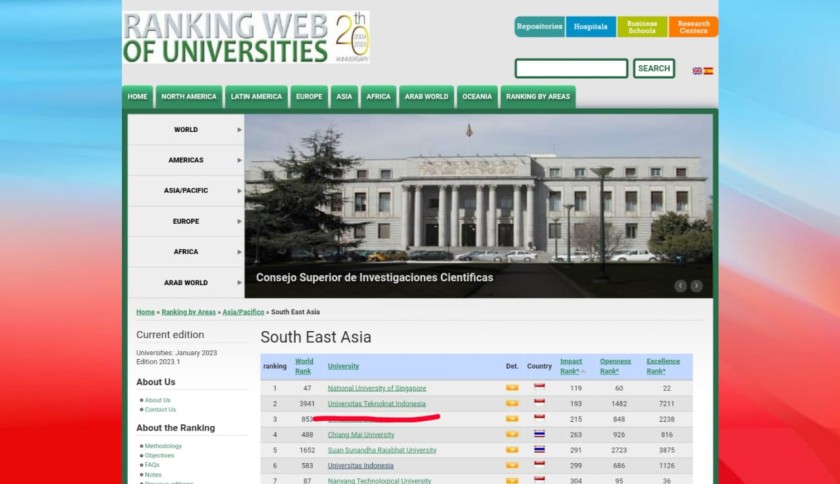Open Universitas Indonesia link
Image resolution: width=840 pixels, height=484 pixels.
[361, 466]
